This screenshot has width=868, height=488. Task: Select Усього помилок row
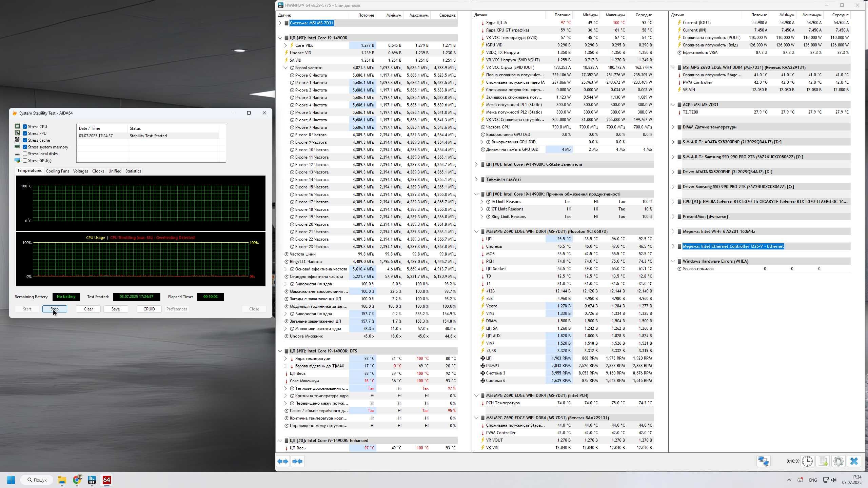763,269
